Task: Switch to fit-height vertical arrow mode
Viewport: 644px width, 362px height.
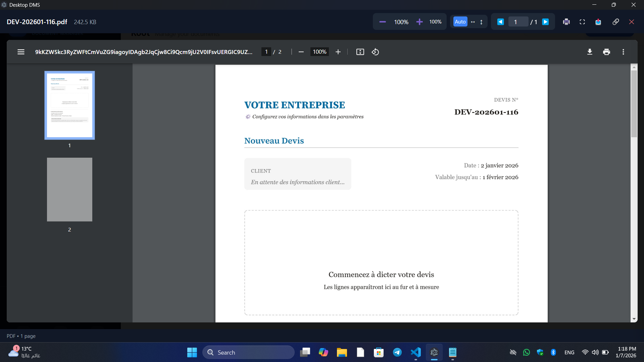Action: coord(481,22)
